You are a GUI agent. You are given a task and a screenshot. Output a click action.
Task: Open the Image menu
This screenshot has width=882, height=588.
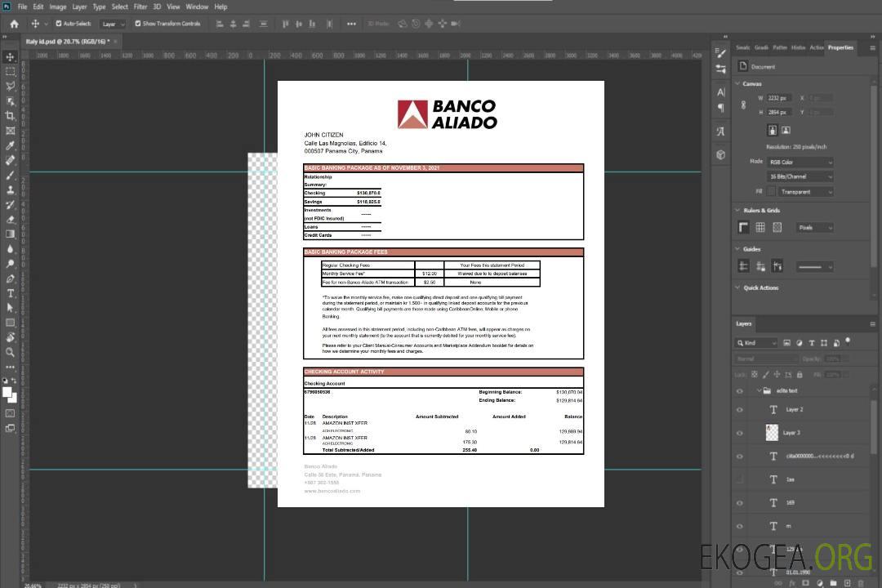[x=58, y=7]
